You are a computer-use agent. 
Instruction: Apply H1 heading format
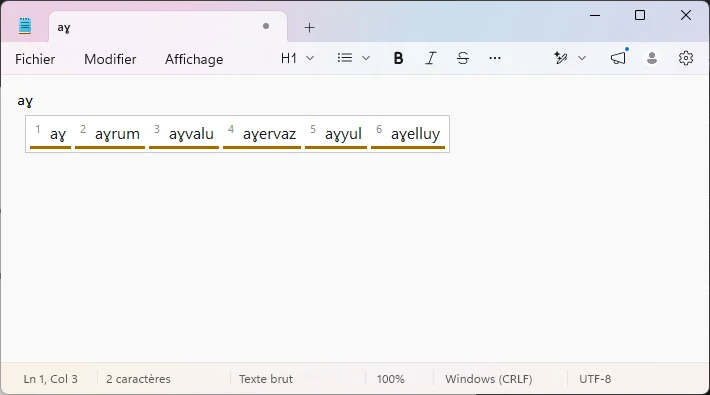pyautogui.click(x=288, y=58)
